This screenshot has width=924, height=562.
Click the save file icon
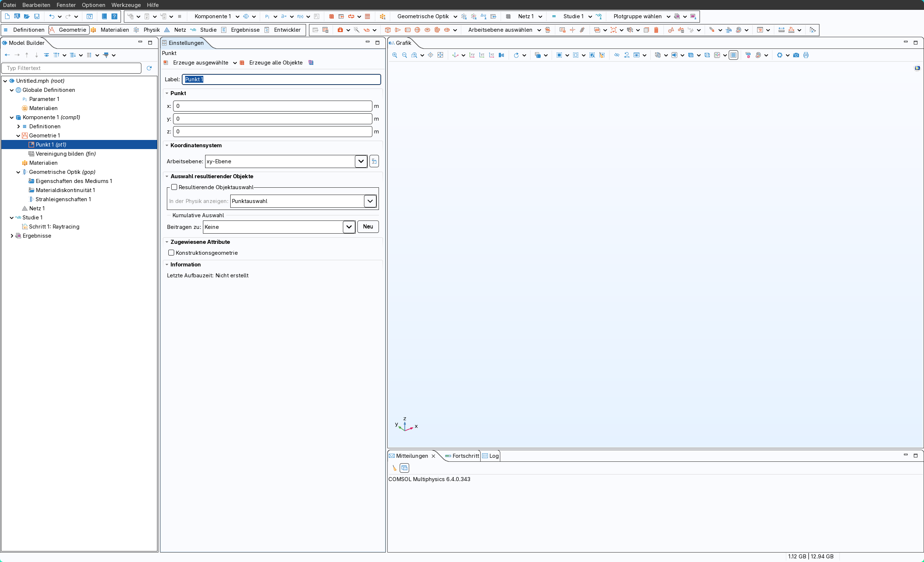pos(37,16)
